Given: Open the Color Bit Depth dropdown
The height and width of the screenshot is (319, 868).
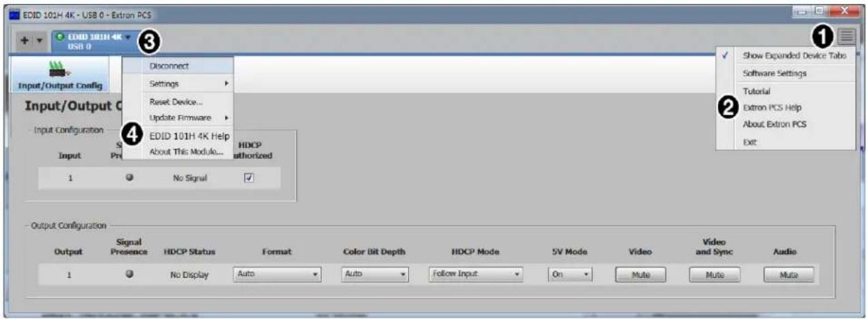Looking at the screenshot, I should click(374, 275).
